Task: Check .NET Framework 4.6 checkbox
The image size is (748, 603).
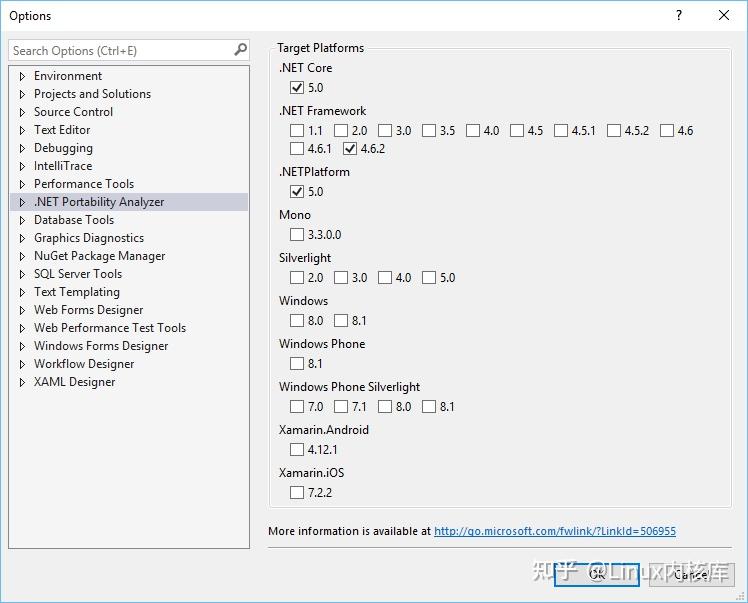Action: point(667,130)
